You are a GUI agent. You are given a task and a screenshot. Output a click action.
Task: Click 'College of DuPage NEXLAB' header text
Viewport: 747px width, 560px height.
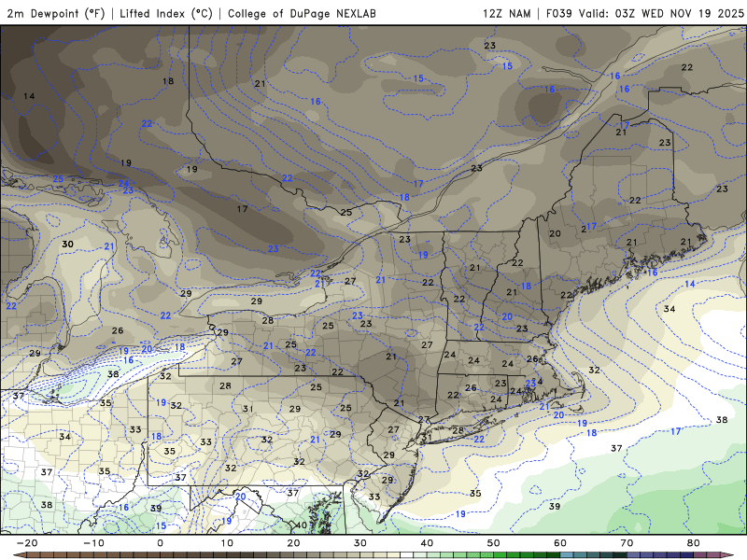click(302, 13)
